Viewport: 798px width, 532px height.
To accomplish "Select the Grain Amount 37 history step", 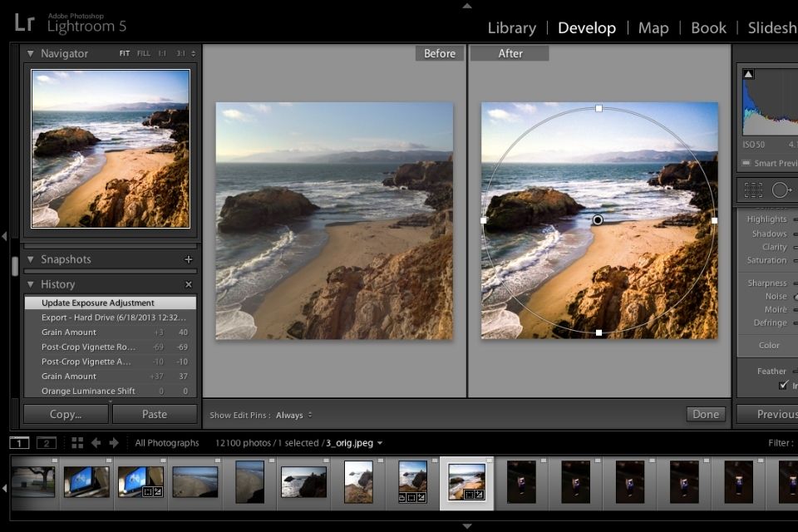I will tap(110, 377).
